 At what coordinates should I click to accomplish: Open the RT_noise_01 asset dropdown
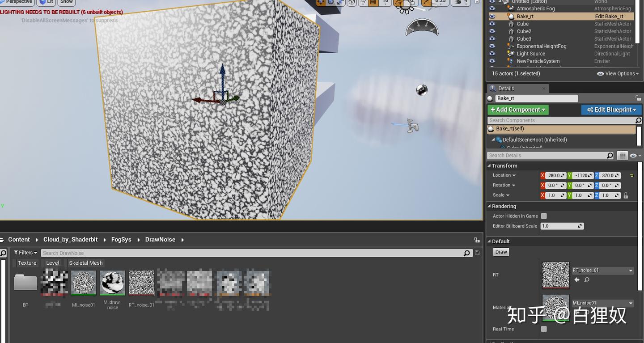[x=631, y=270]
